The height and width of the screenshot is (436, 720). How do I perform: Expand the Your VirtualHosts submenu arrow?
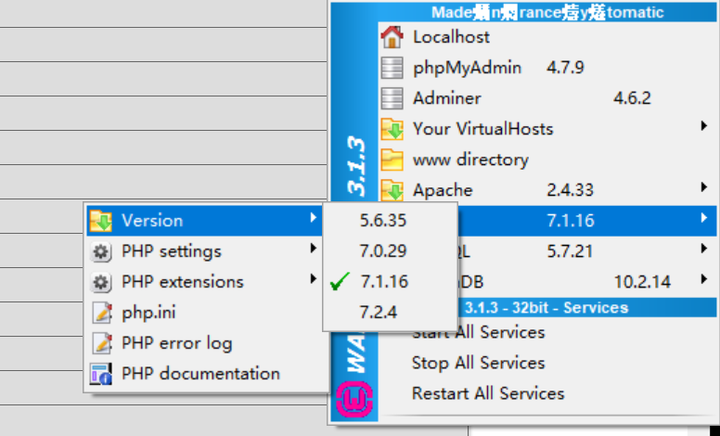point(705,127)
